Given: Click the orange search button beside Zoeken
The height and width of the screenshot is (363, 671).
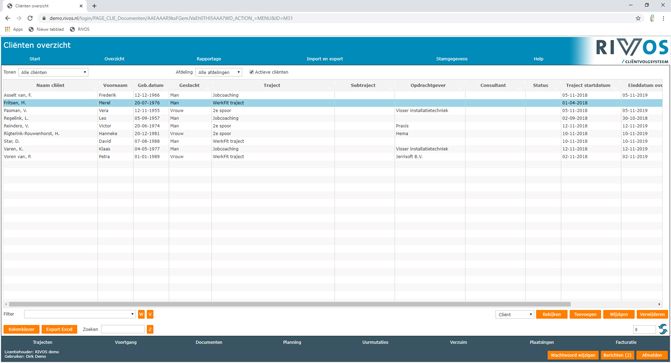Looking at the screenshot, I should click(x=150, y=329).
